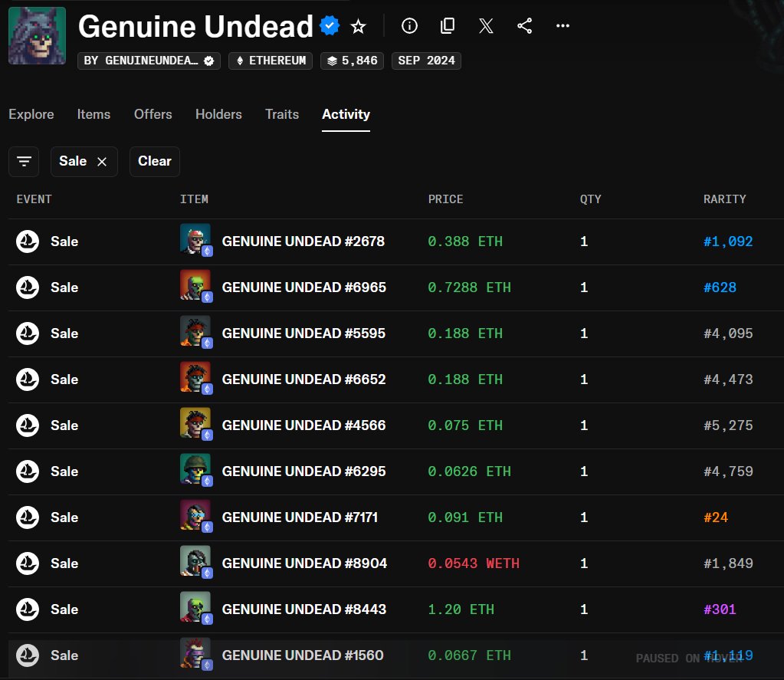Click the OpenSea sale icon for #8904
This screenshot has height=680, width=784.
click(x=28, y=563)
